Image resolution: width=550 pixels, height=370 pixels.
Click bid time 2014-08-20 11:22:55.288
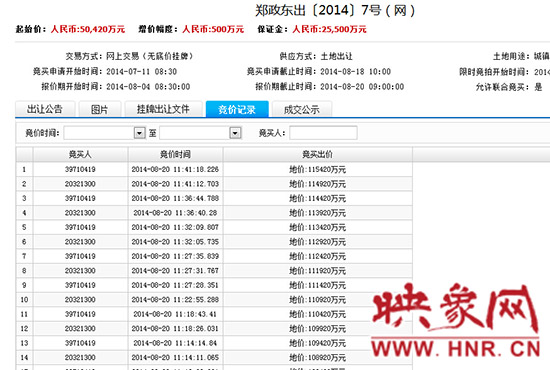tap(175, 300)
